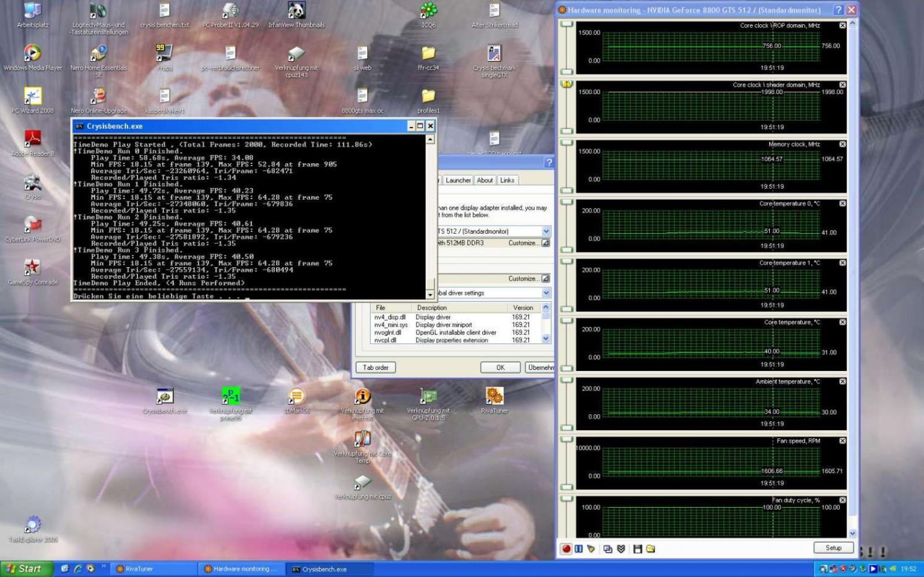Click scroll up arrow of Crysisbench console
Image resolution: width=924 pixels, height=577 pixels.
pyautogui.click(x=430, y=140)
